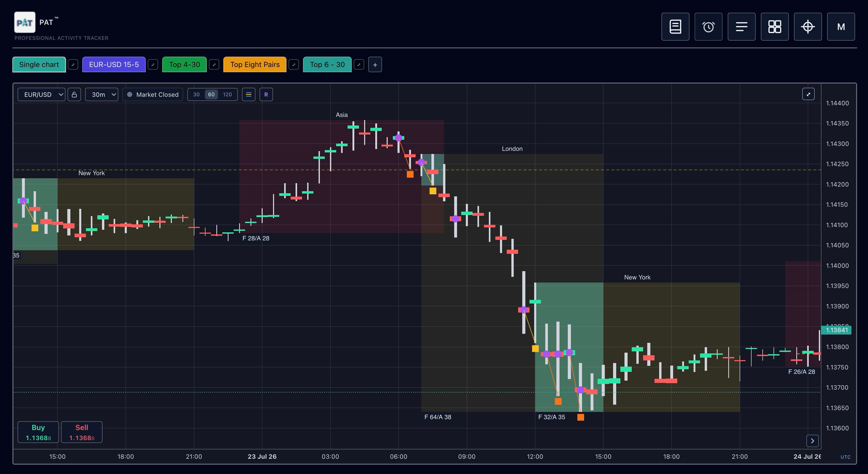
Task: Click the Sell 1.13688 button
Action: click(x=82, y=432)
